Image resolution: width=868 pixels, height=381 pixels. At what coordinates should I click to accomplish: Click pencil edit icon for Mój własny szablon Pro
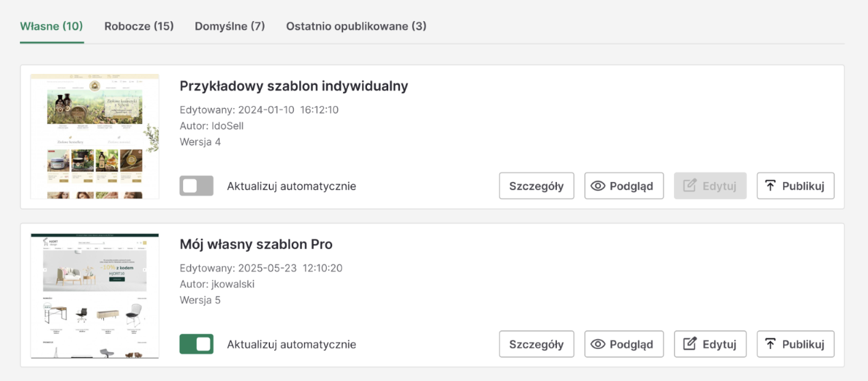tap(690, 344)
